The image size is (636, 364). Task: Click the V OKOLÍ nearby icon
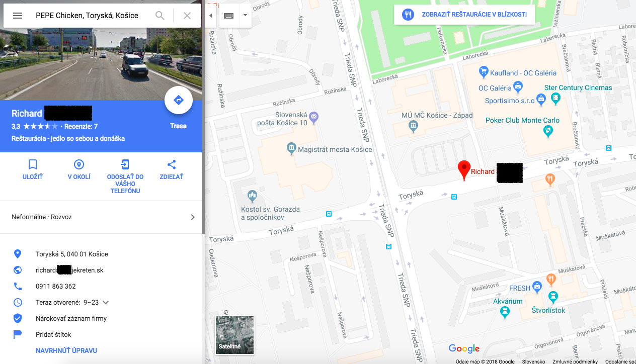point(79,170)
